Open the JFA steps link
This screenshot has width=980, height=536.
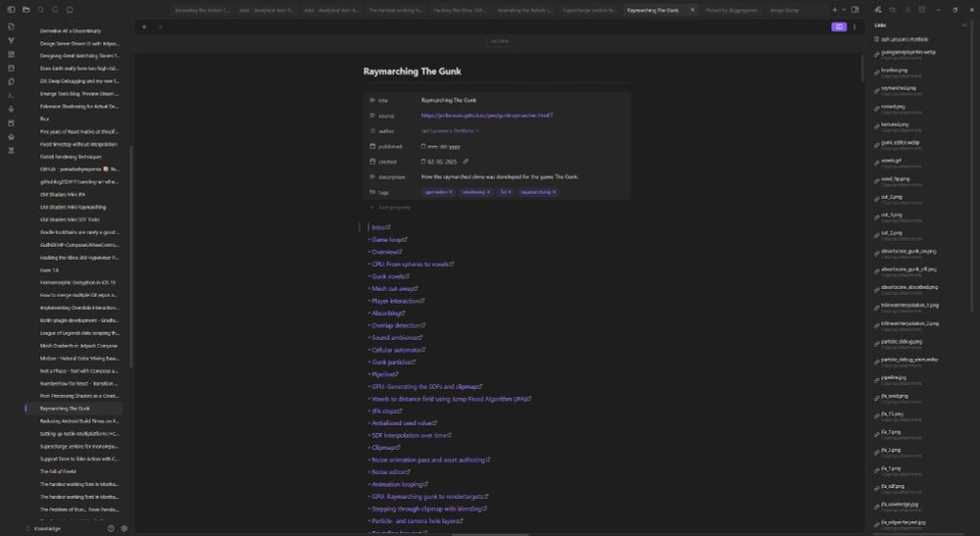[x=386, y=411]
